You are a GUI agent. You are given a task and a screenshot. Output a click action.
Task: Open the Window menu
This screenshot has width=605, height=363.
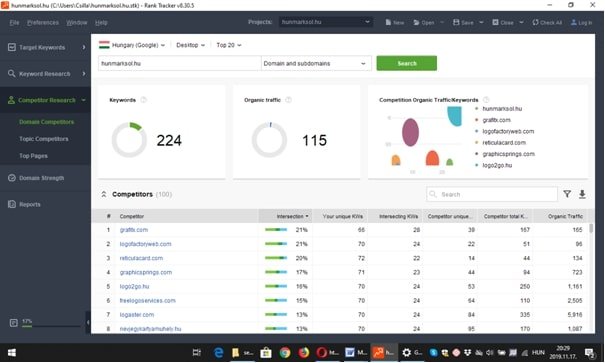[76, 22]
